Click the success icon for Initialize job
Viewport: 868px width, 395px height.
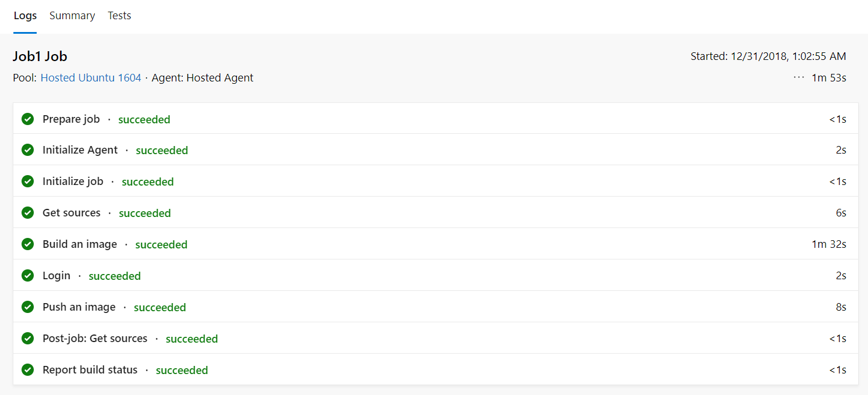click(x=27, y=182)
